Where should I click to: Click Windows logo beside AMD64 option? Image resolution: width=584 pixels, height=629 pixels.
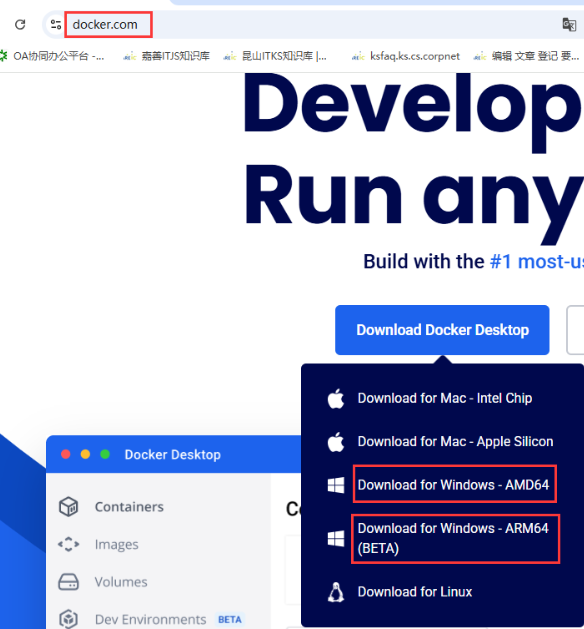336,485
